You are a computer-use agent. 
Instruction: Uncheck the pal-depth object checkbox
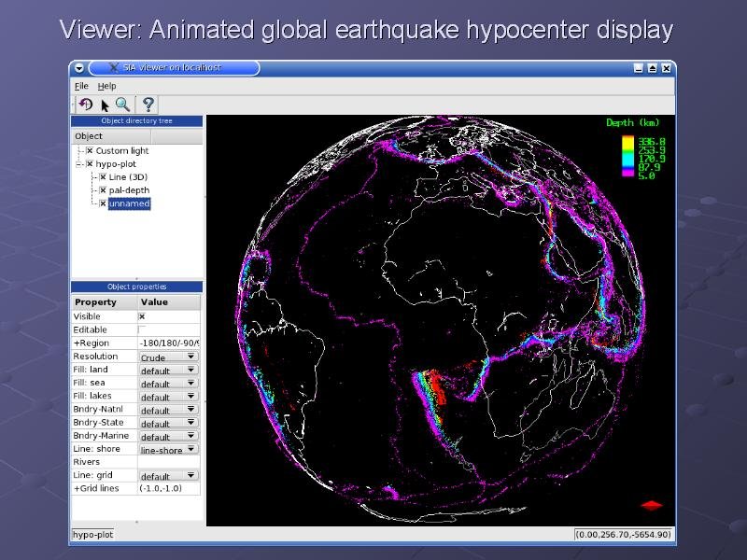click(103, 190)
